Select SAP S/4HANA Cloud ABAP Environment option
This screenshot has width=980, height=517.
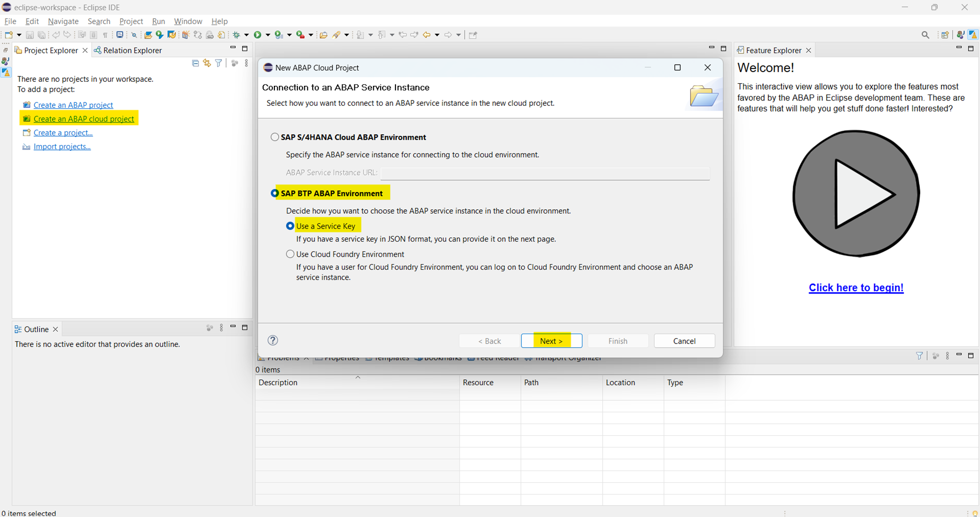click(x=275, y=137)
